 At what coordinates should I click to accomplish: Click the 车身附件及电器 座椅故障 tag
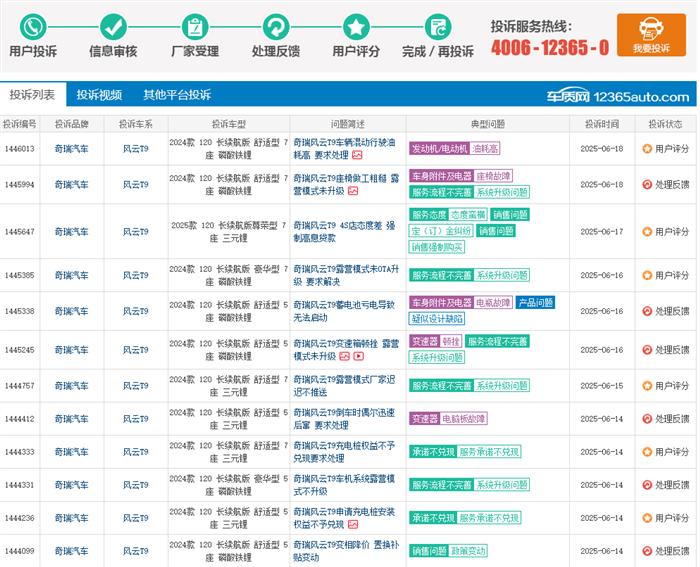click(x=461, y=176)
